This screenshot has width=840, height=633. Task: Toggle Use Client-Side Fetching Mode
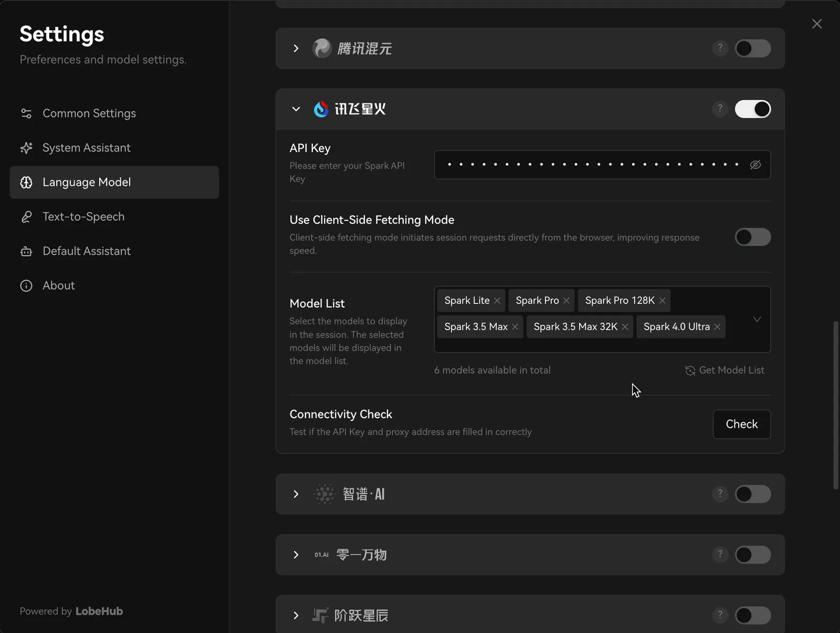tap(753, 237)
